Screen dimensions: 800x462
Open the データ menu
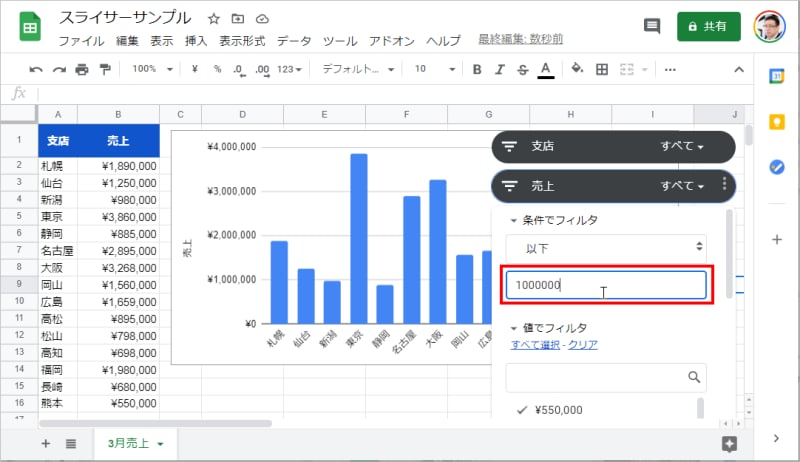pos(294,41)
